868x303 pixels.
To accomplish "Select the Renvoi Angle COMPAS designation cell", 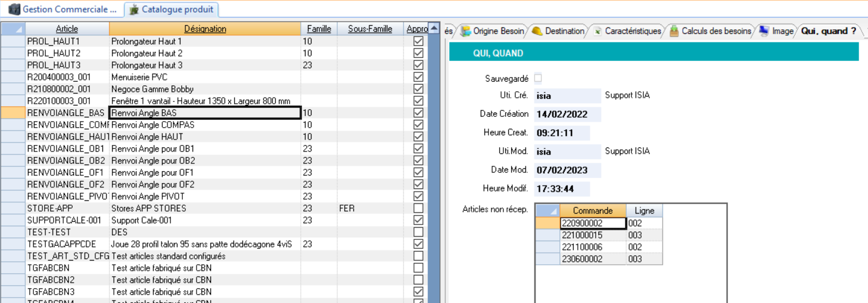I will 205,125.
